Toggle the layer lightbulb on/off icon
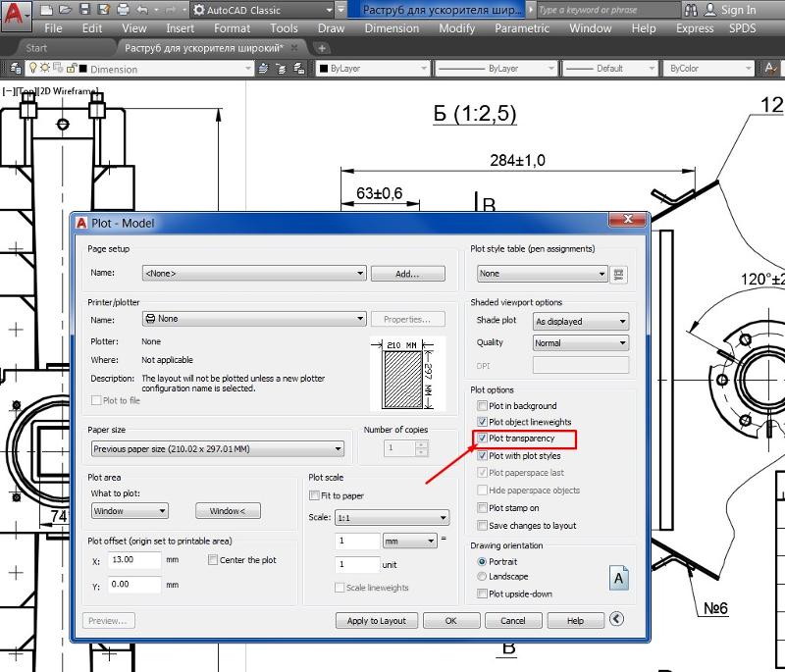The image size is (785, 672). pyautogui.click(x=33, y=68)
